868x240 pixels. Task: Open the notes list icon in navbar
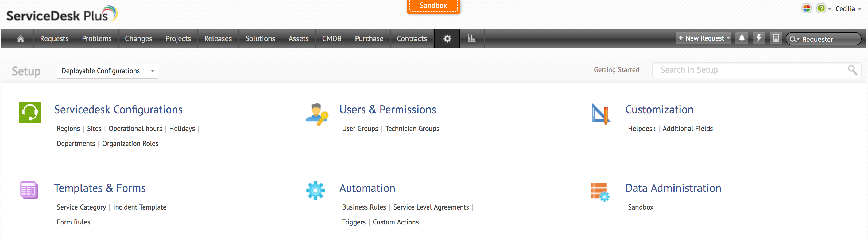(776, 38)
